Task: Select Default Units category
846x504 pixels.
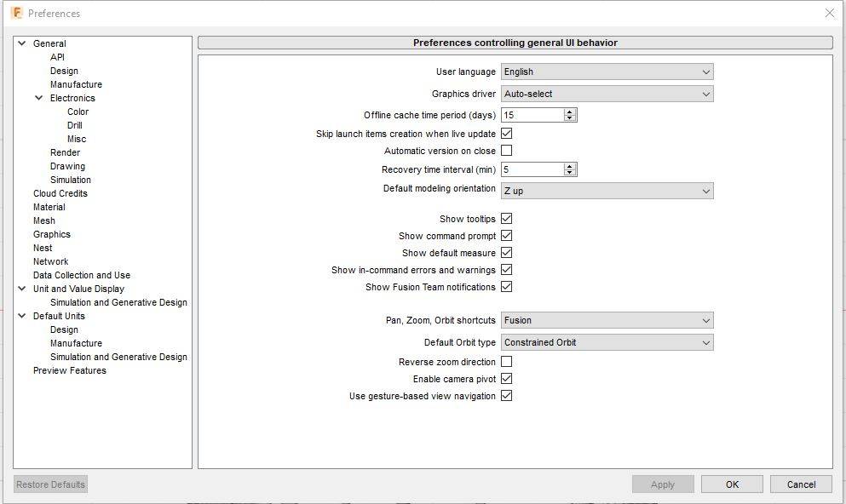Action: pyautogui.click(x=59, y=316)
